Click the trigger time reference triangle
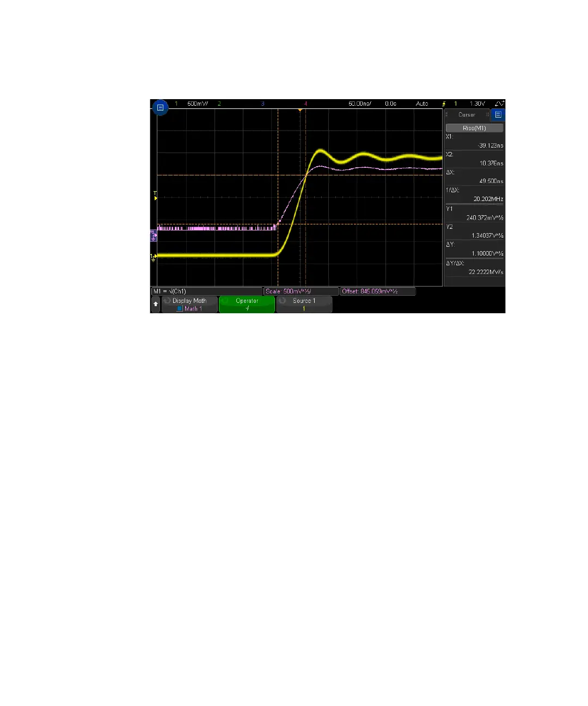Viewport: 588px width, 706px height. 299,111
